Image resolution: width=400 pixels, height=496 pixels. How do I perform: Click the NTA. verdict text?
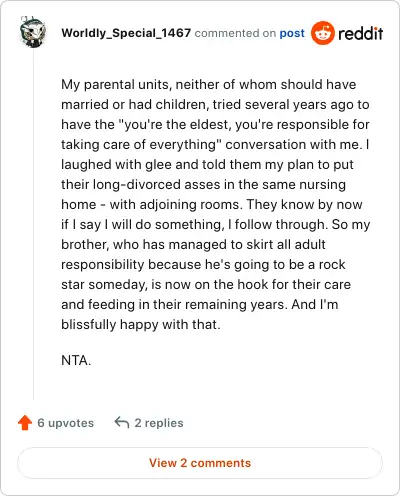click(76, 360)
